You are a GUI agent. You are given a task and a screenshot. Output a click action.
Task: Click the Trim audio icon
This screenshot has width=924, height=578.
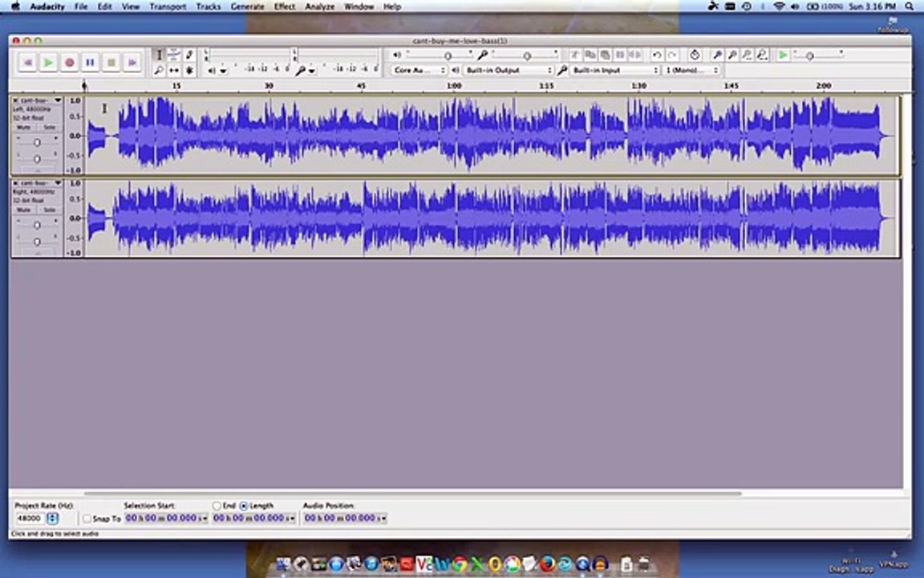click(620, 55)
